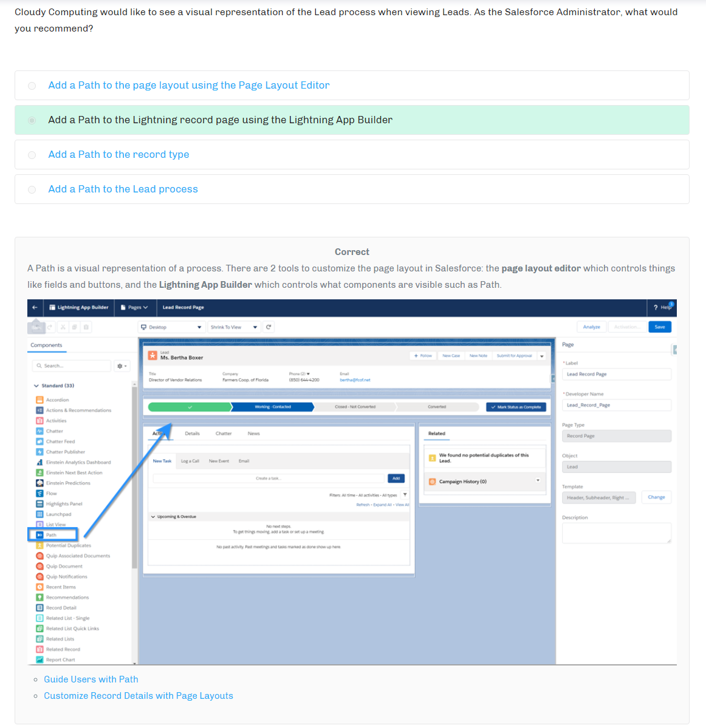Select the Quip Notifications component icon
This screenshot has height=728, width=706.
[39, 577]
